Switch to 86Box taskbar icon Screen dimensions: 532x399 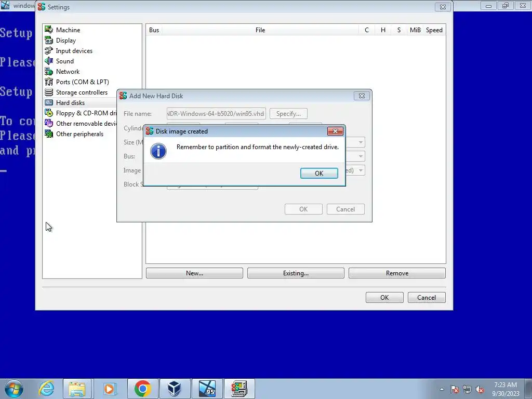[x=239, y=389]
